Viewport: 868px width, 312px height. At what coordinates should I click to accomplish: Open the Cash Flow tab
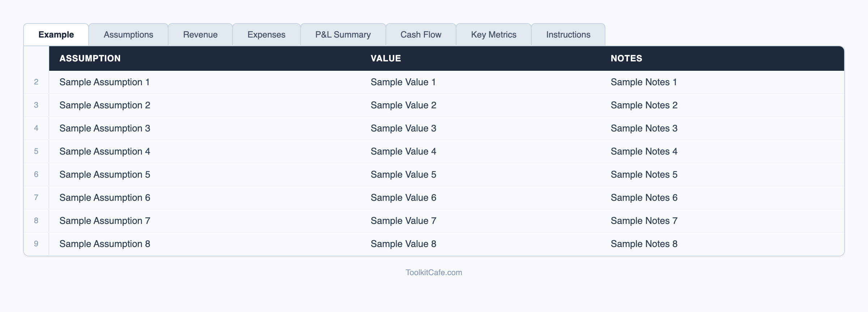pos(421,35)
